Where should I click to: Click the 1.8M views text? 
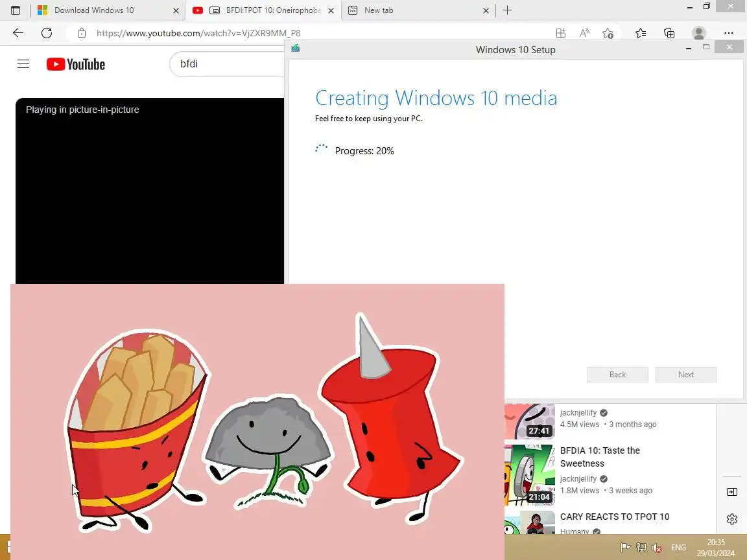click(x=579, y=491)
